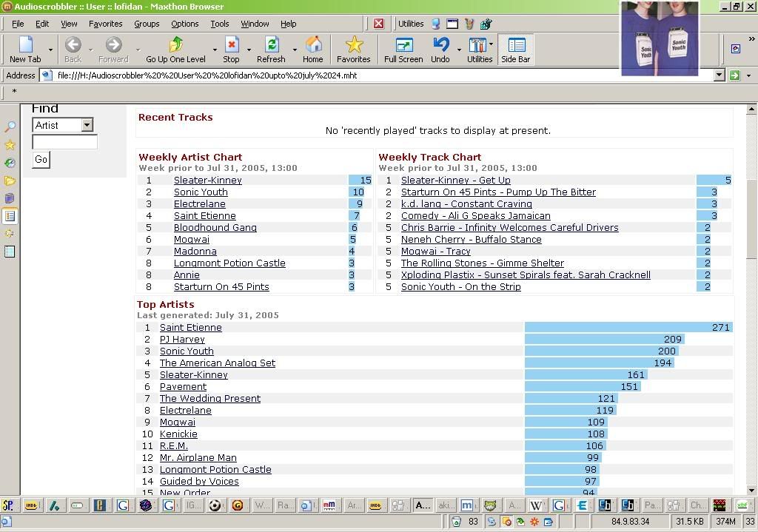Click the Refresh toolbar button
The height and width of the screenshot is (532, 758).
271,49
